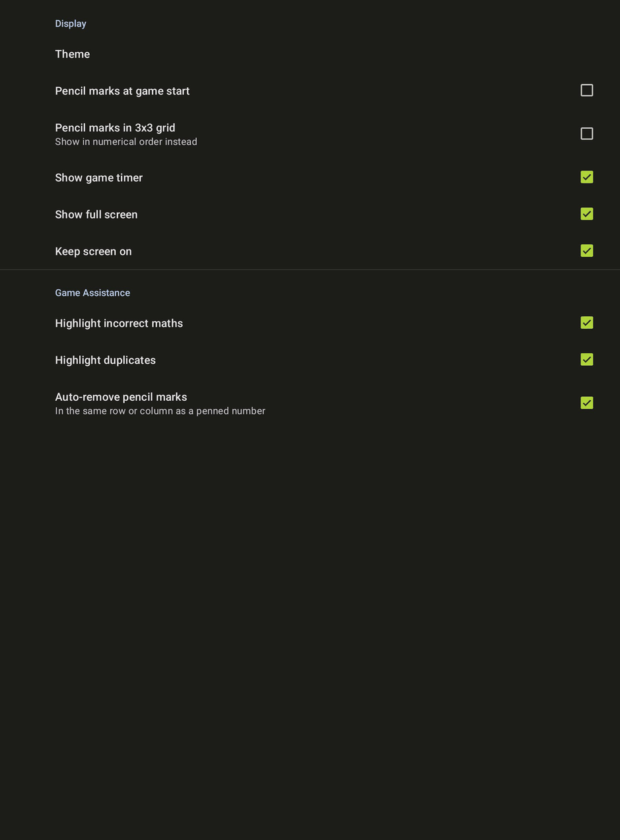Untick the Highlight incorrect maths checkbox
Image resolution: width=620 pixels, height=840 pixels.
point(586,323)
